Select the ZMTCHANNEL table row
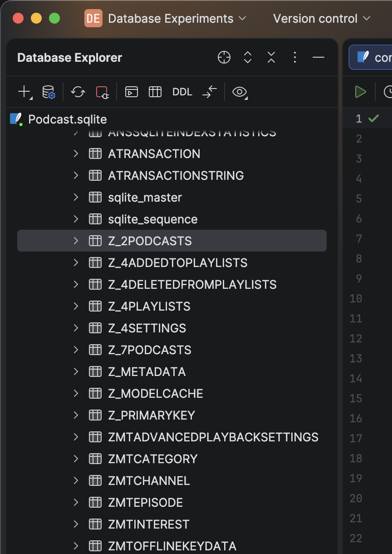392x554 pixels. click(172, 480)
